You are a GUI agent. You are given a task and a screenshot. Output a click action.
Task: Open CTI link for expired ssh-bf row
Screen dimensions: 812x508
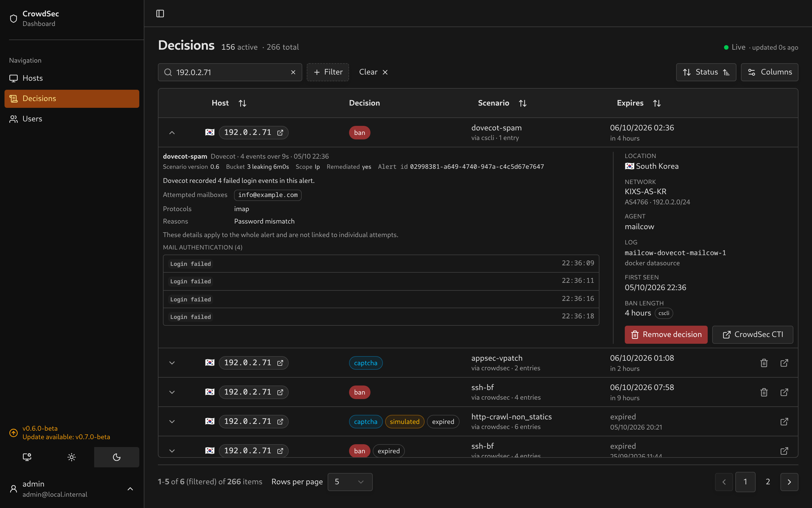coord(784,450)
